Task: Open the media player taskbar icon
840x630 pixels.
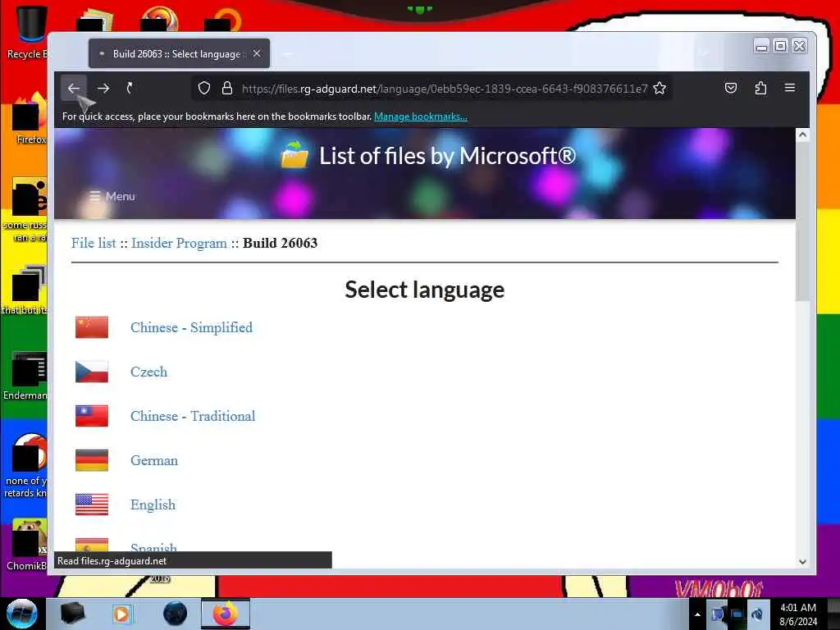Action: tap(121, 614)
